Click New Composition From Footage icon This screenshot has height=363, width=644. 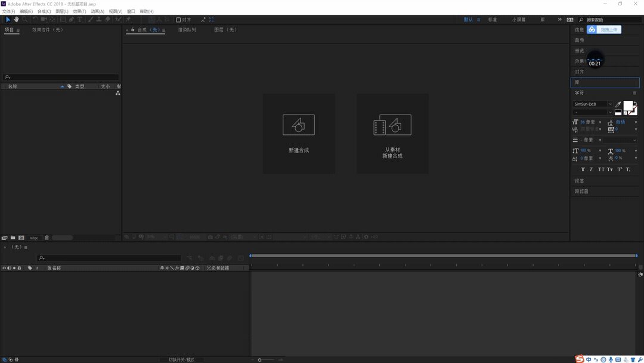pyautogui.click(x=392, y=125)
